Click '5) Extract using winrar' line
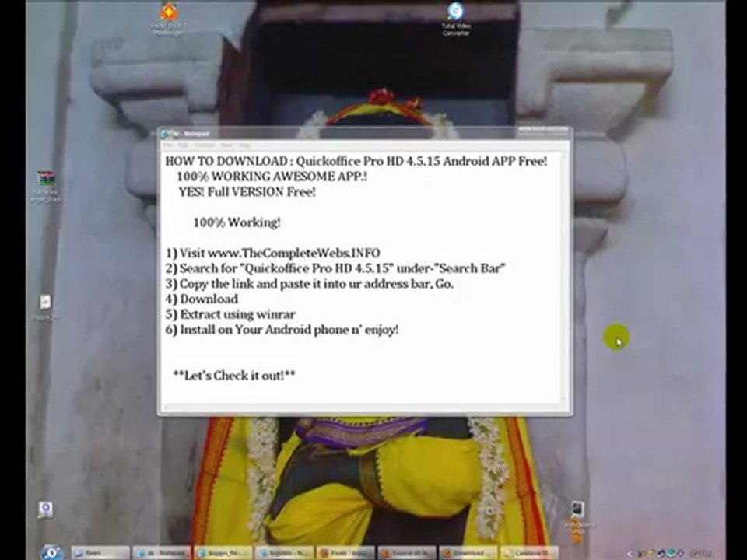Viewport: 747px width, 560px height. 230,314
